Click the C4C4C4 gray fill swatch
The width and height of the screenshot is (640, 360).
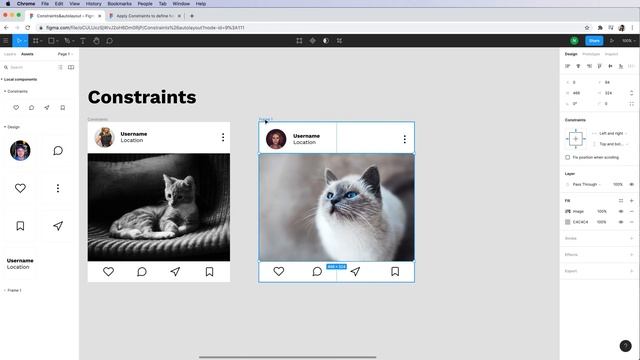[567, 222]
